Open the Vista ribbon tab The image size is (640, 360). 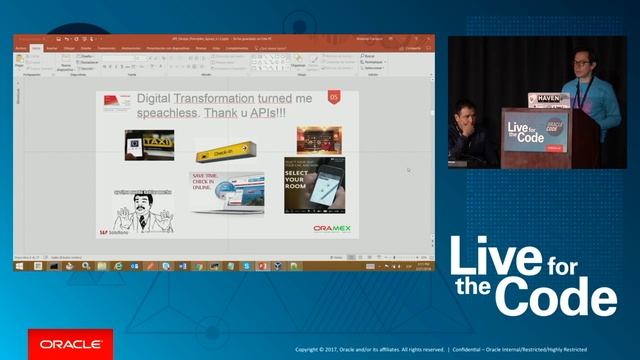tap(216, 48)
